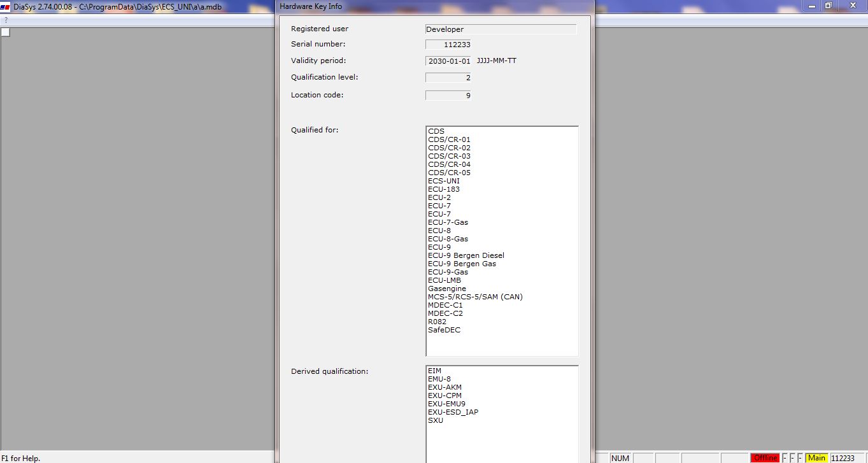
Task: Click the red Offline status indicator
Action: point(765,458)
